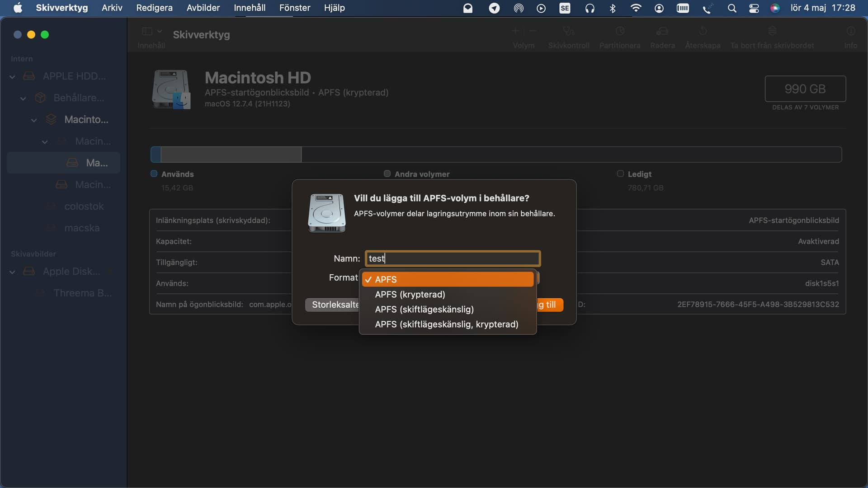Click the Volym remove (−) toolbar icon
868x488 pixels.
pos(532,31)
